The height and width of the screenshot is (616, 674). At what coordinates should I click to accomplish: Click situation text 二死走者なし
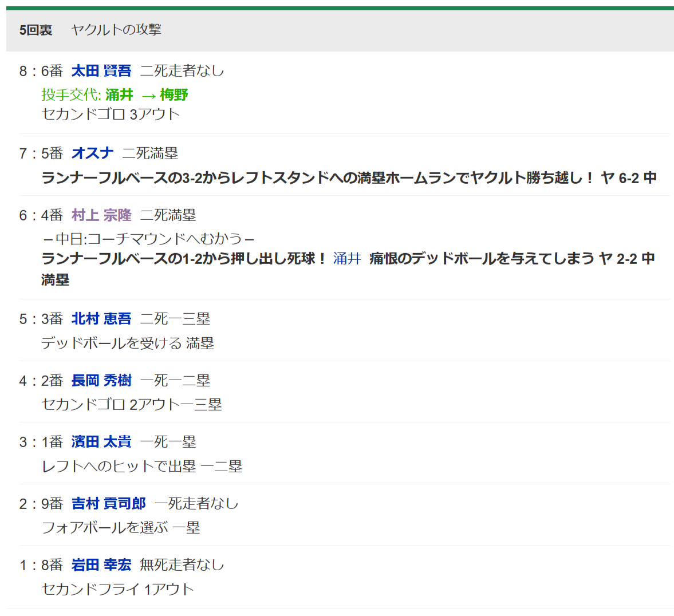[x=182, y=70]
